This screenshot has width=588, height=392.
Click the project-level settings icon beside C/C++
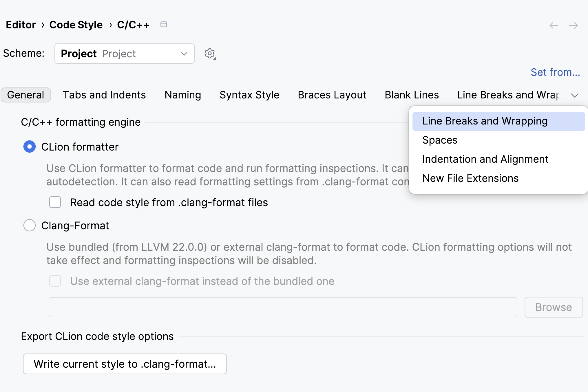click(x=164, y=25)
